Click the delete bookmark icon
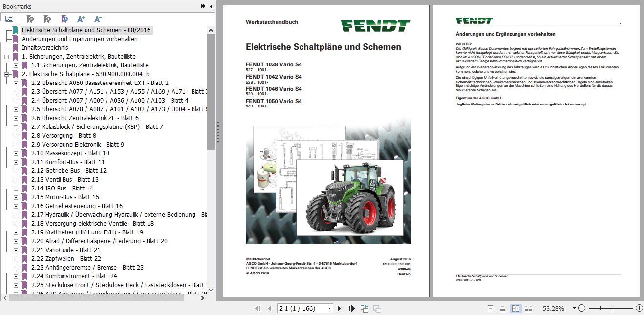The height and width of the screenshot is (315, 644). [x=30, y=19]
